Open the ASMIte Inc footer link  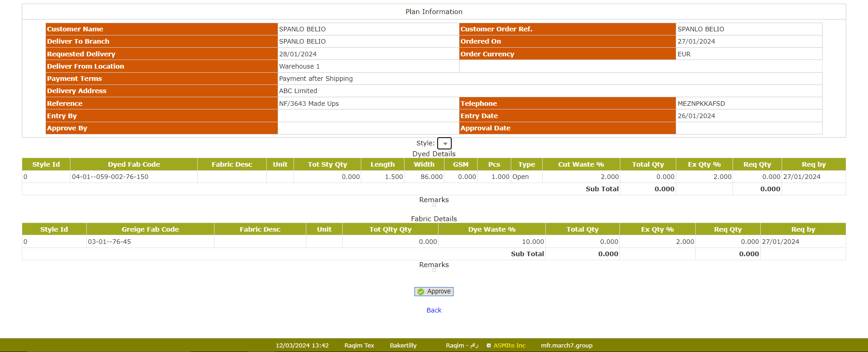tap(509, 345)
